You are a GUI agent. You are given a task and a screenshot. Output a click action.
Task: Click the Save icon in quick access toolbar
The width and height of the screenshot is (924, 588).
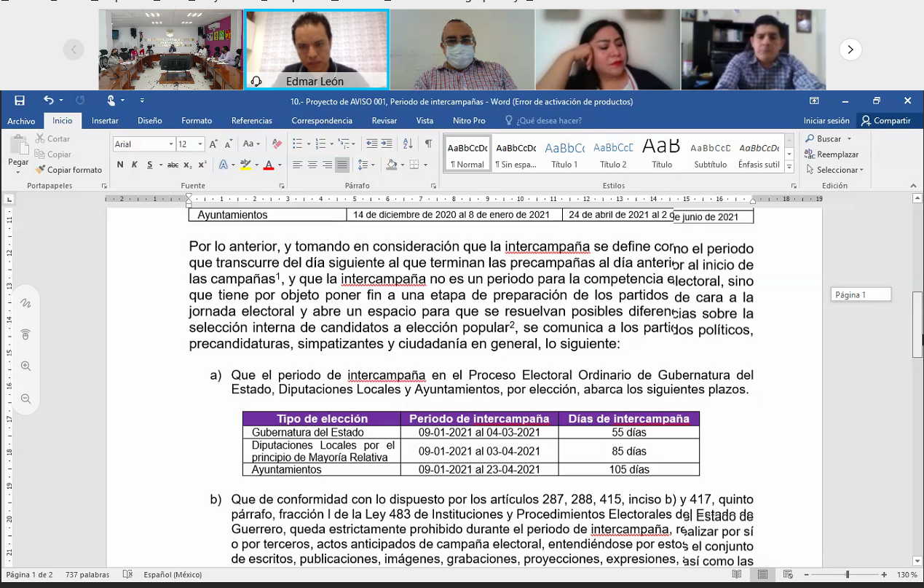click(20, 101)
